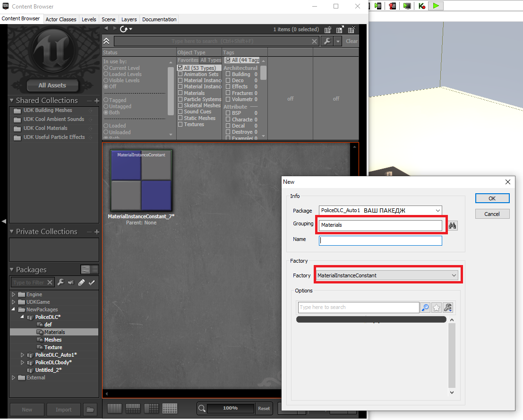
Task: Switch to the Actor Classes tab
Action: 60,19
